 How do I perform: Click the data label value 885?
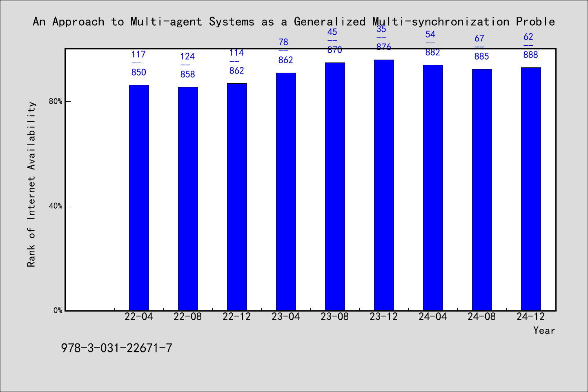click(x=482, y=56)
